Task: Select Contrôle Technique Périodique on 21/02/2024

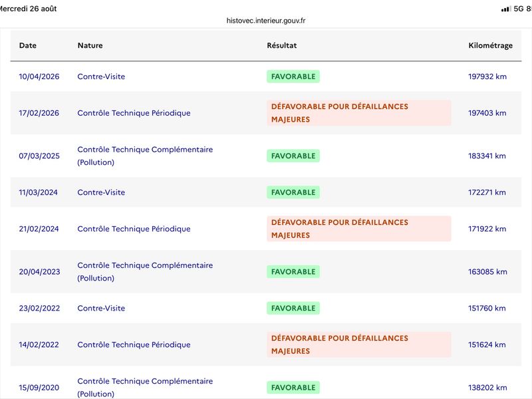Action: [134, 229]
